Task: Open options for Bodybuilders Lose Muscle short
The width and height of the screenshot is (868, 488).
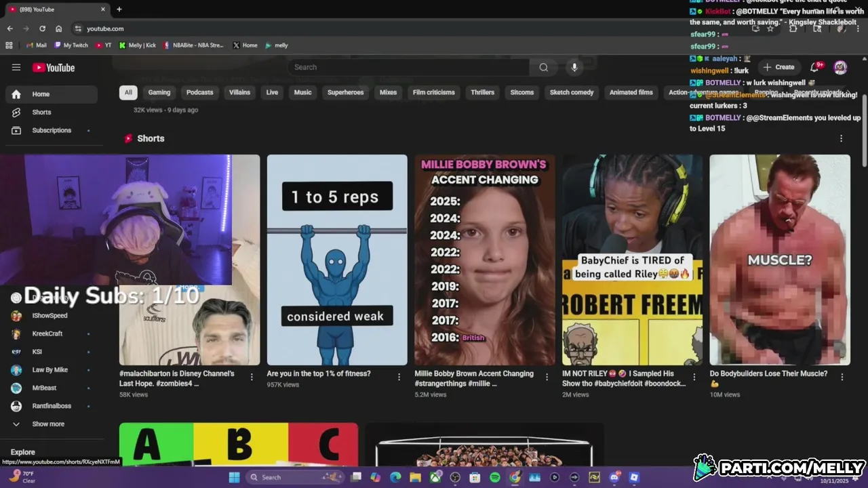Action: [x=842, y=378]
